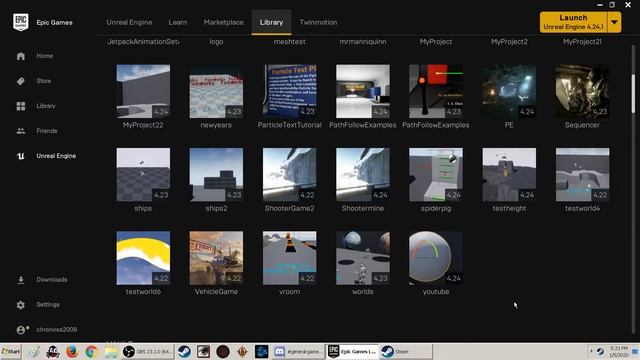Click the taskbar clock showing 5:21 PM
Screen dimensions: 640x360
click(x=619, y=352)
